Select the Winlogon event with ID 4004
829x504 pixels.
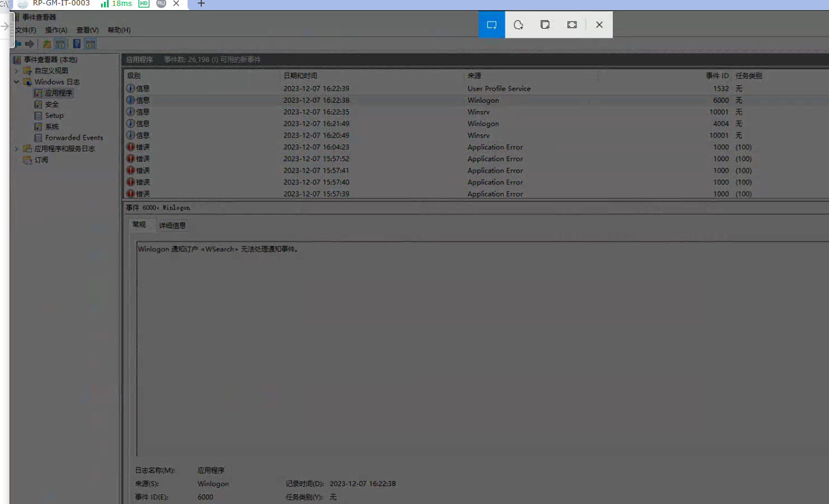[x=476, y=124]
